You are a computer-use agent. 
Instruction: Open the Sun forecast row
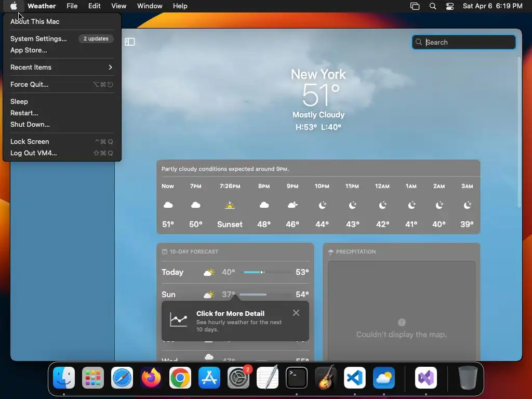pos(235,294)
